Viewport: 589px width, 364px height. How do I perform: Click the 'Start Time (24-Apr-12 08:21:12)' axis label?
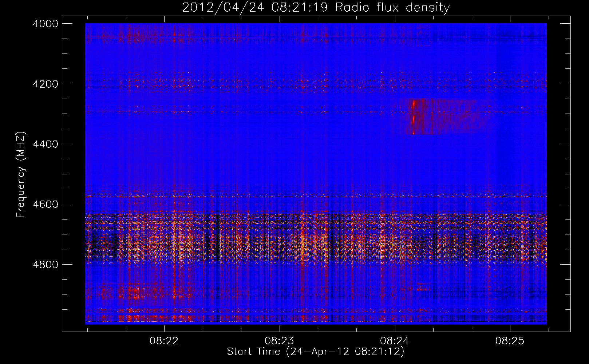click(x=316, y=352)
